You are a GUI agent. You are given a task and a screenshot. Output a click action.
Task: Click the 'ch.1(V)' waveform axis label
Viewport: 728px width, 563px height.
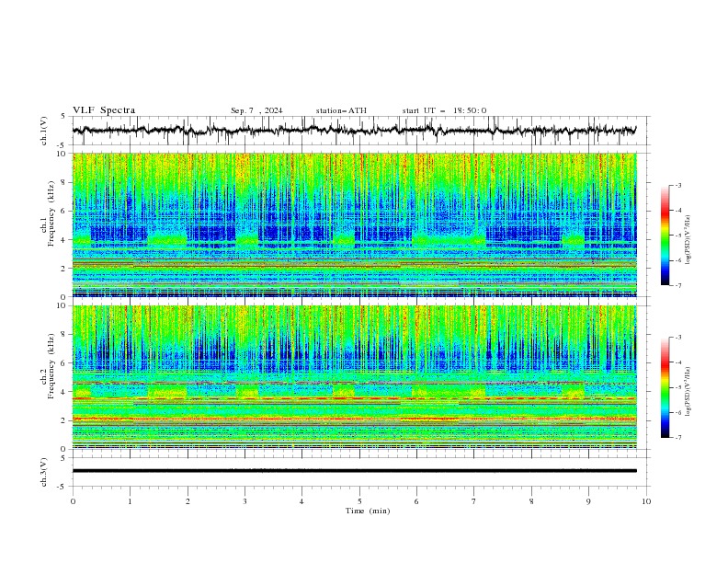pos(44,131)
